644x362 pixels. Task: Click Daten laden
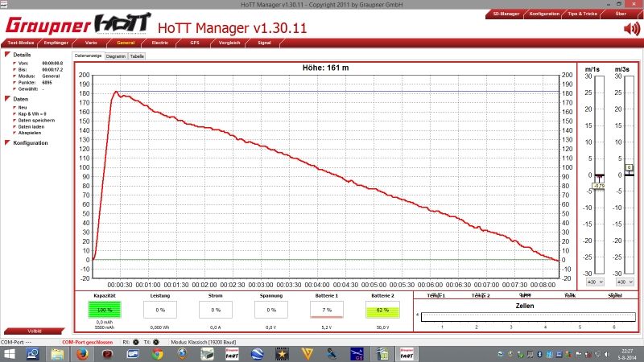click(x=31, y=127)
